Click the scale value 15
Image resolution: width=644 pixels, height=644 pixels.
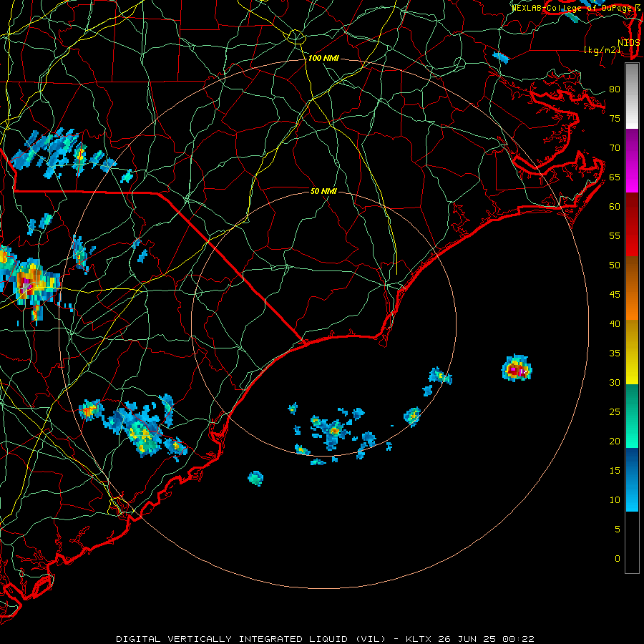(615, 470)
